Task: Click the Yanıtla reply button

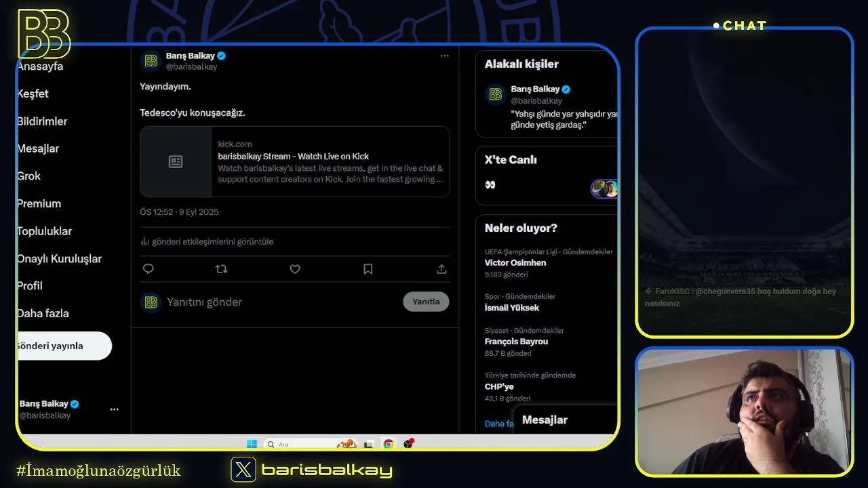Action: 426,302
